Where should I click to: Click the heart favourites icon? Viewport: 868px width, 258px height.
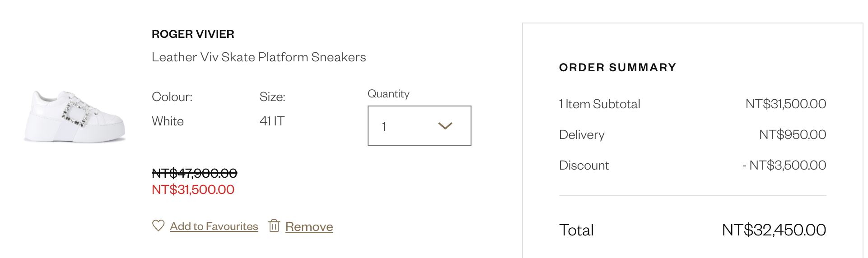(x=158, y=226)
